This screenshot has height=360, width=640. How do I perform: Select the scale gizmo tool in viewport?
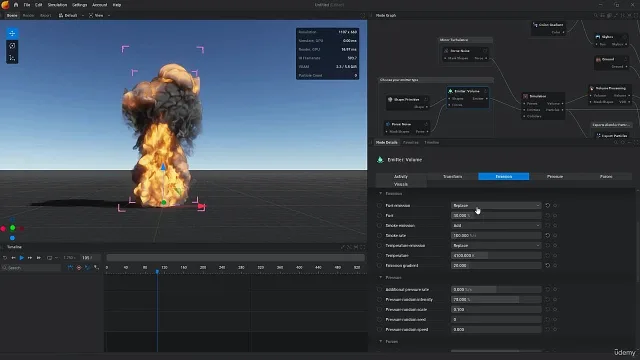tap(12, 58)
